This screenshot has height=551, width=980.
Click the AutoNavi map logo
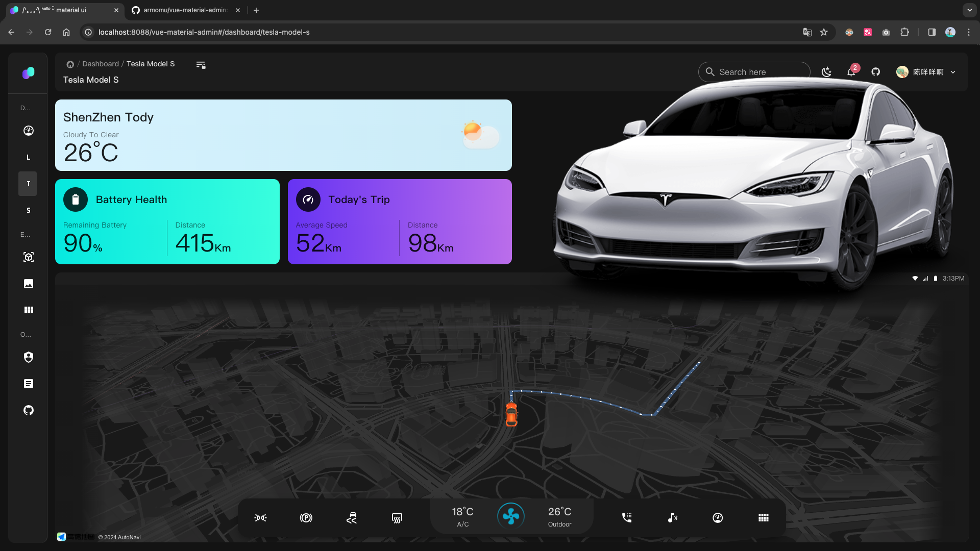(76, 537)
